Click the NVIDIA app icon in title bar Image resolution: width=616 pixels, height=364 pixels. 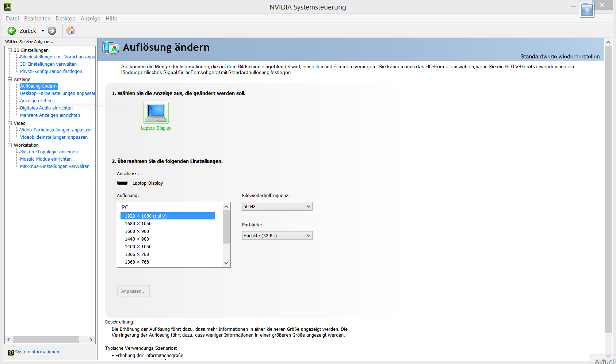tap(8, 7)
